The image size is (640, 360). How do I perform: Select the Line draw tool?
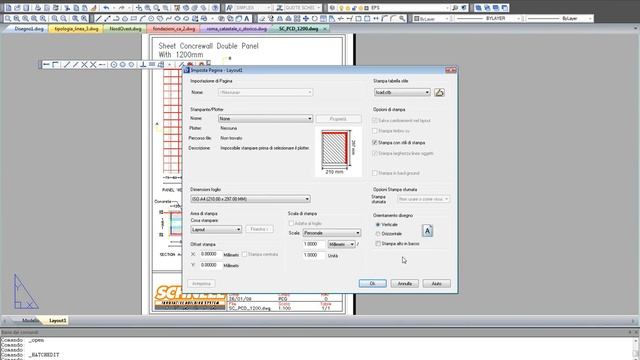click(x=98, y=18)
